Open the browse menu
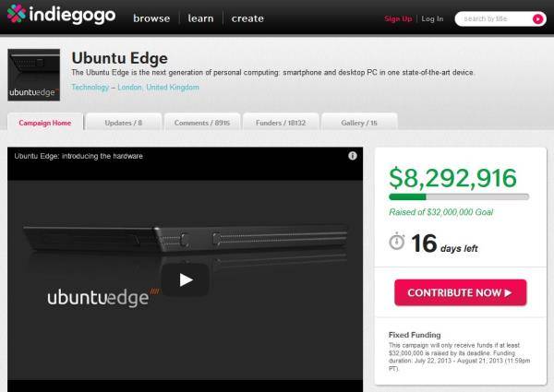 [x=151, y=18]
